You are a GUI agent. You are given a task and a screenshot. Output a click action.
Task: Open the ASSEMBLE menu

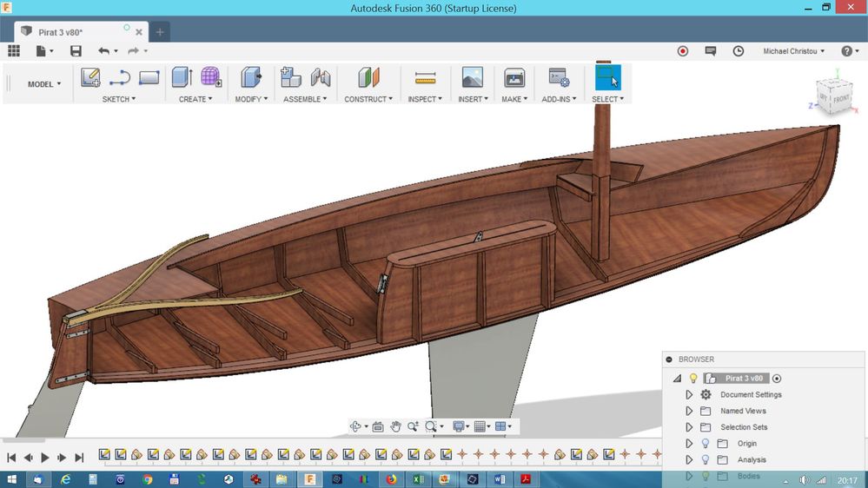pyautogui.click(x=305, y=99)
